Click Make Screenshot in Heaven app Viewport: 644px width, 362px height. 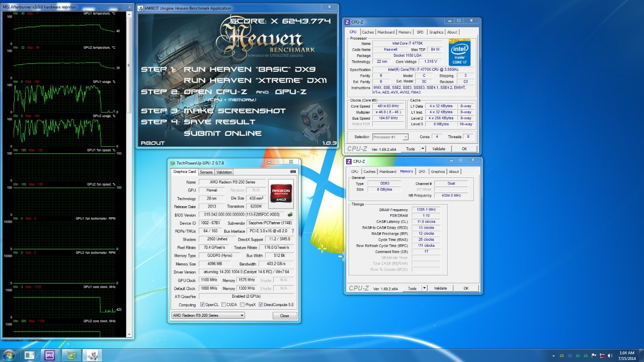point(234,111)
